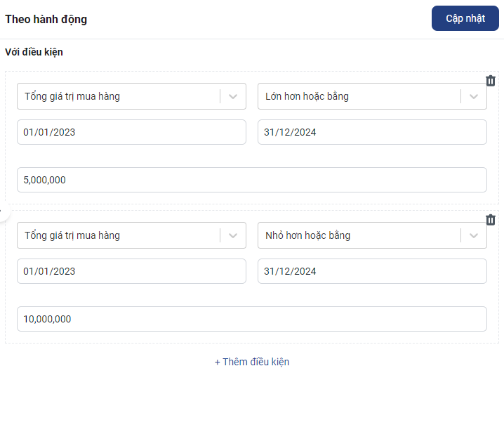
Task: Click the Theo hành động heading
Action: point(46,19)
